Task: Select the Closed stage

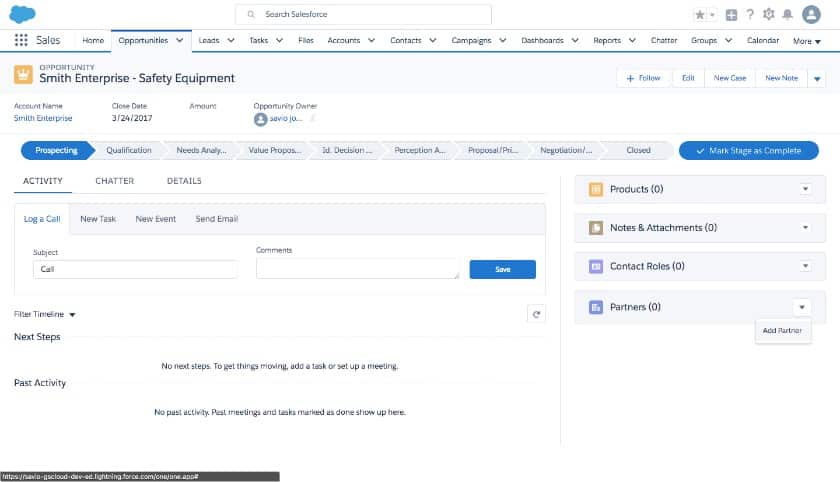Action: [x=638, y=150]
